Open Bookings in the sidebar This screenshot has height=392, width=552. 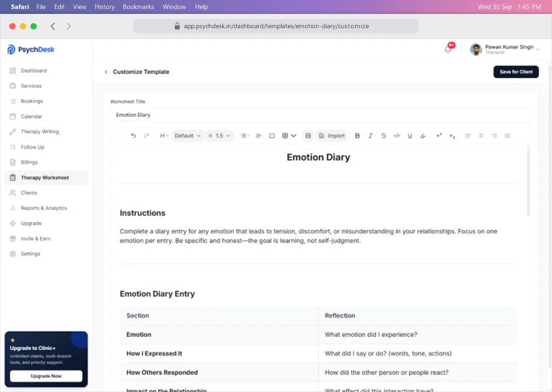46,101
